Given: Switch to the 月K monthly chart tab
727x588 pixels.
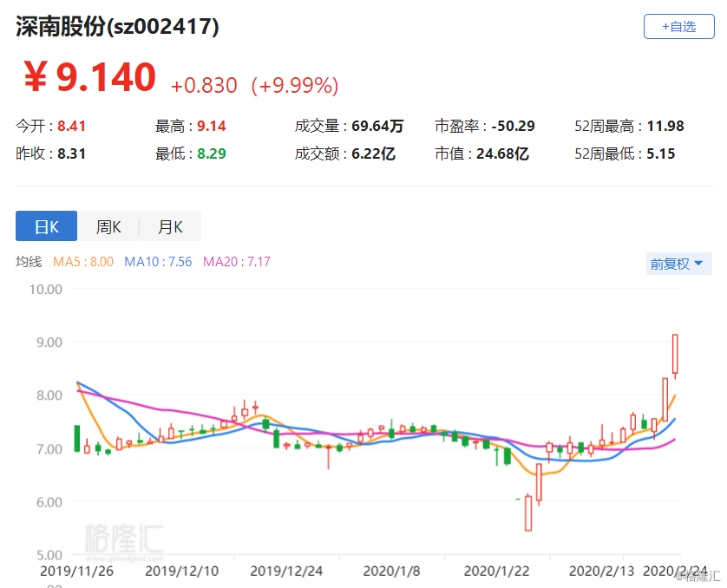Looking at the screenshot, I should (170, 226).
